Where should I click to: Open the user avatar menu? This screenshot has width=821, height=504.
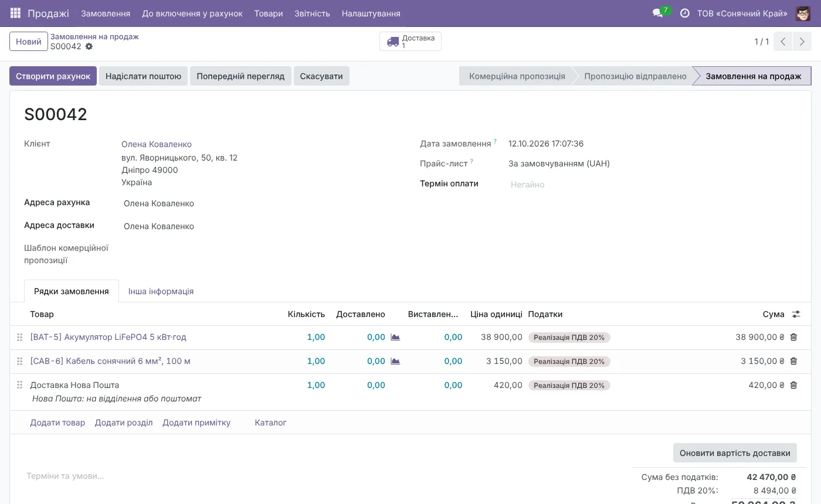[x=803, y=13]
